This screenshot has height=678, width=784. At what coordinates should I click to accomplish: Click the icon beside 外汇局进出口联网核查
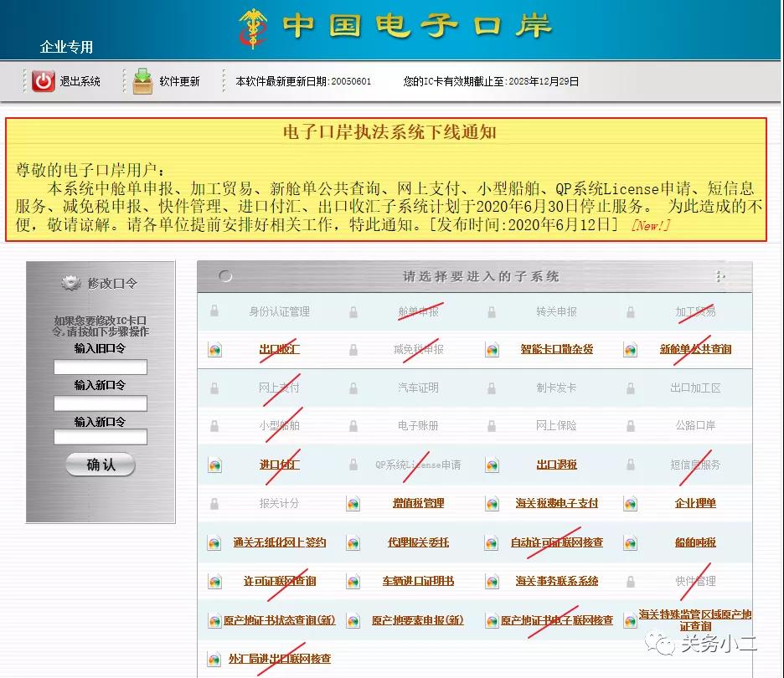tap(214, 659)
